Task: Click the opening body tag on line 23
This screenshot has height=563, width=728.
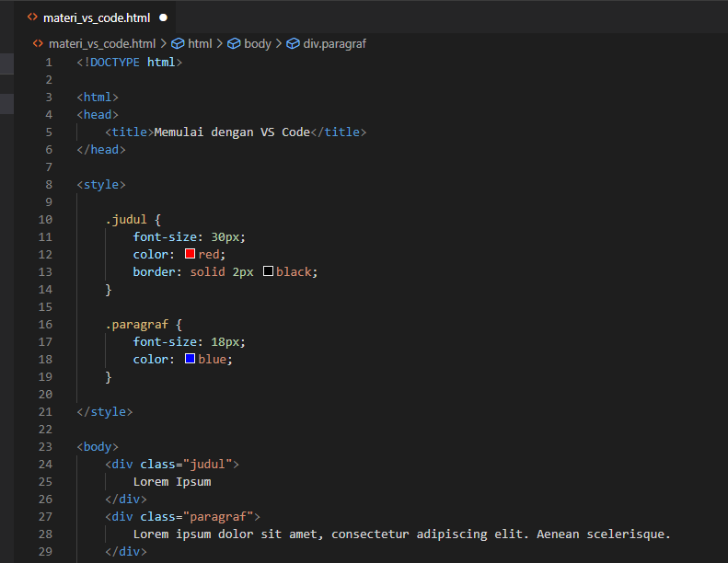Action: pyautogui.click(x=98, y=447)
